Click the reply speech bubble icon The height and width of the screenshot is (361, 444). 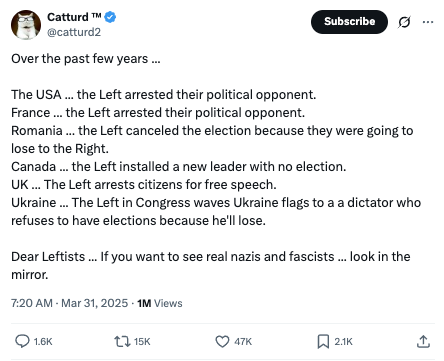point(22,341)
